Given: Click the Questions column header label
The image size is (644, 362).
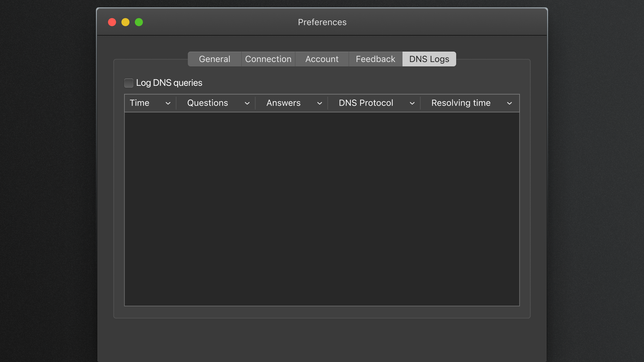Looking at the screenshot, I should coord(207,103).
